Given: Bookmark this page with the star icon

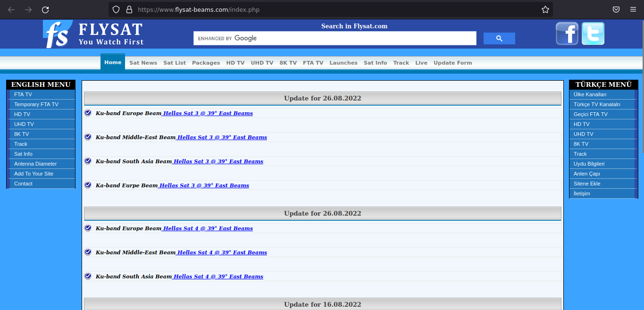Looking at the screenshot, I should (545, 9).
